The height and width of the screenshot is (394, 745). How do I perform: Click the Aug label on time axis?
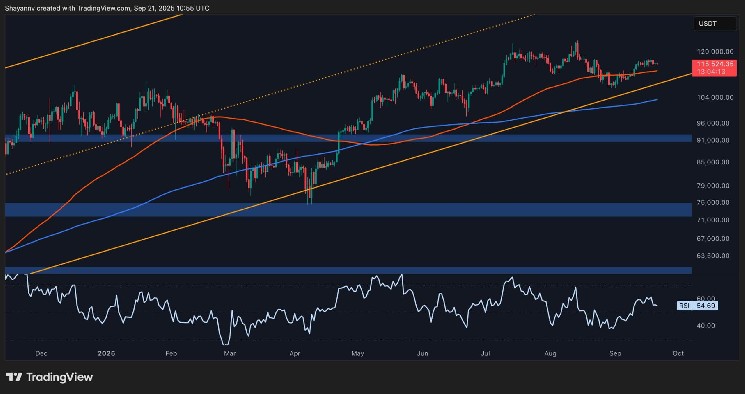click(550, 354)
